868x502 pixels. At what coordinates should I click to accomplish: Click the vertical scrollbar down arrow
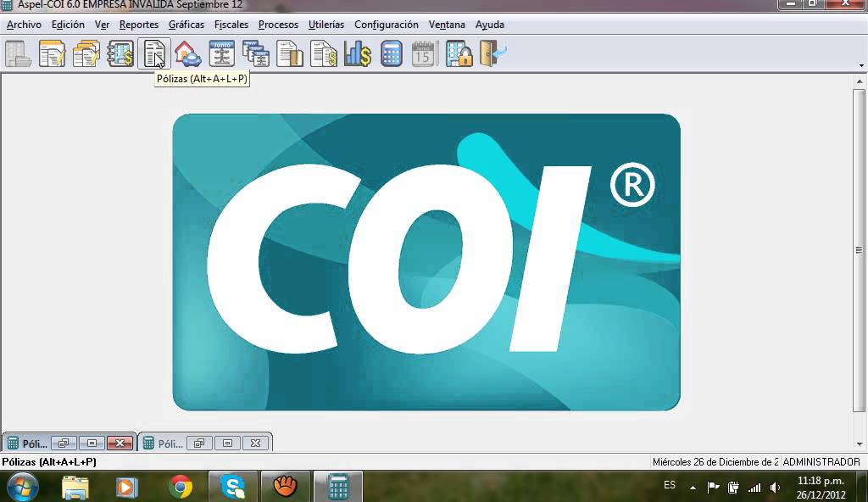[x=860, y=443]
